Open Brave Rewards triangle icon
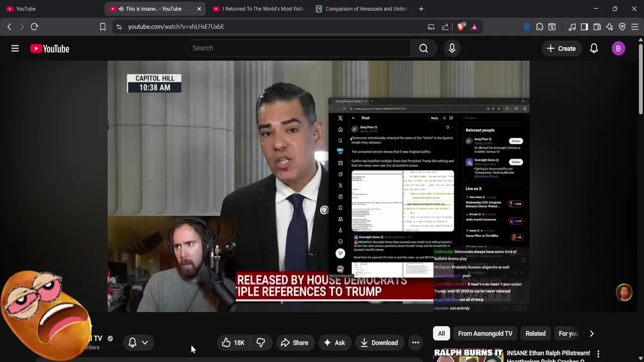The width and height of the screenshot is (644, 362). pyautogui.click(x=474, y=27)
